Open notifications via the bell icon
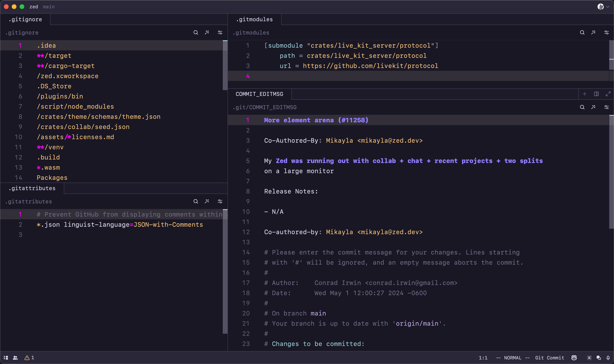The width and height of the screenshot is (614, 364). tap(608, 358)
